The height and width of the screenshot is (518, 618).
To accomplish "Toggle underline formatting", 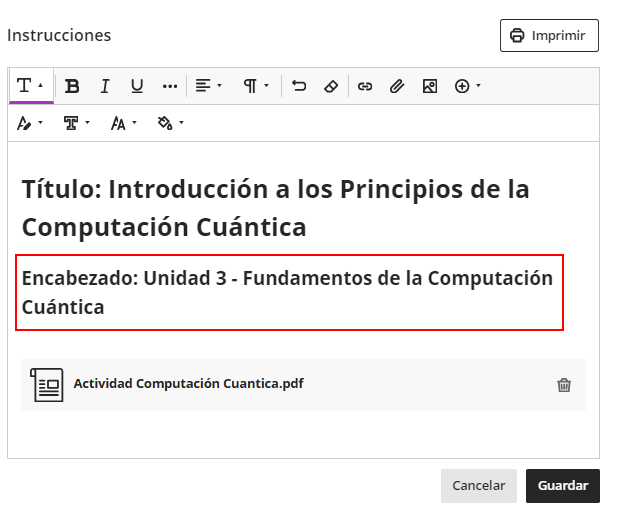I will 137,86.
